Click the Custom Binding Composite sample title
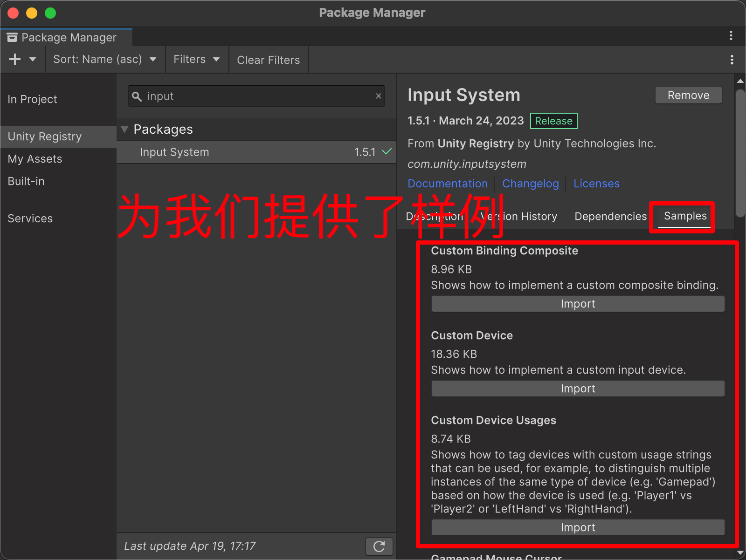This screenshot has width=746, height=560. click(x=504, y=251)
